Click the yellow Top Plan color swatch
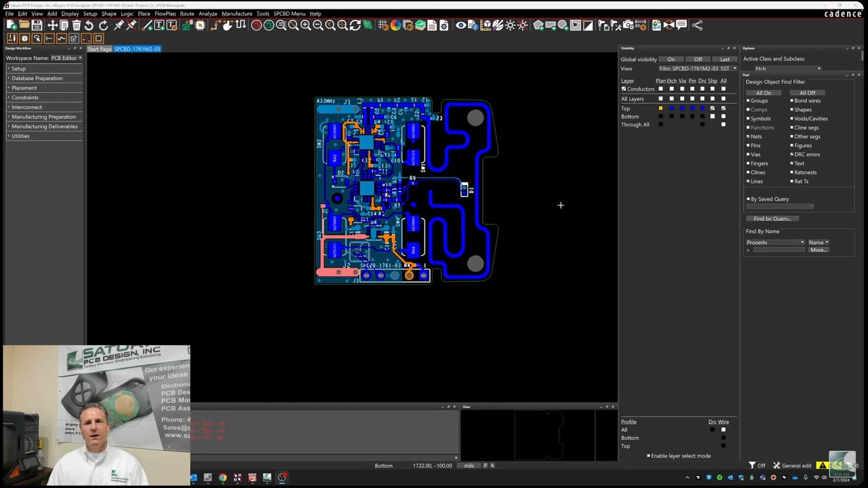Screen dimensions: 868x488 point(660,108)
